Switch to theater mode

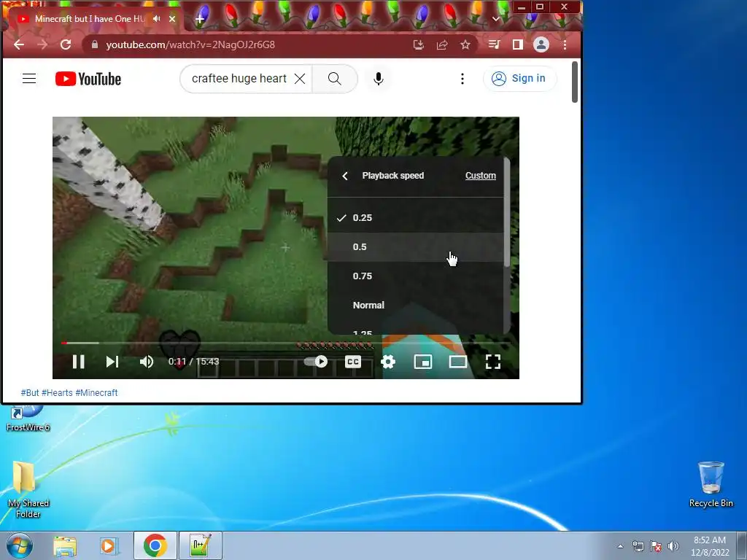[x=458, y=362]
